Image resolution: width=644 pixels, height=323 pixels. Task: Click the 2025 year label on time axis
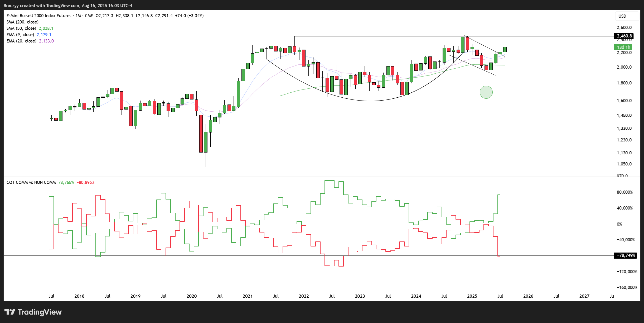pos(472,296)
